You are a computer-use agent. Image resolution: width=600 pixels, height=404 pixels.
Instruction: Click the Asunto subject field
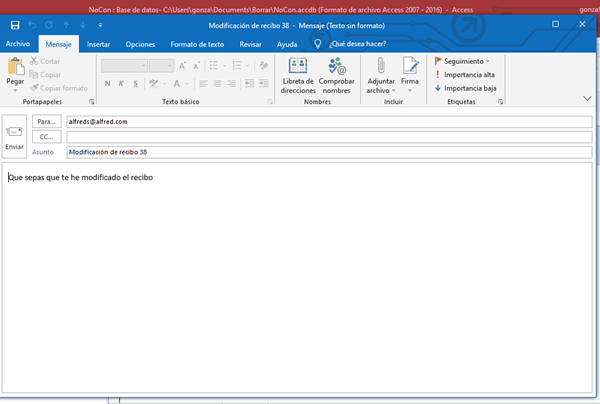tap(328, 153)
